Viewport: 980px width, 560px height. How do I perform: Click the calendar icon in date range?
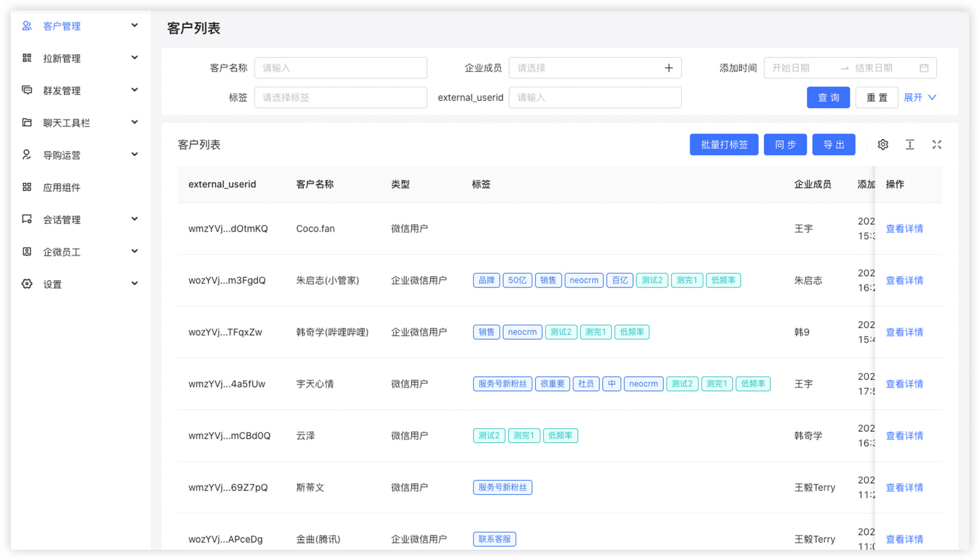[x=924, y=68]
